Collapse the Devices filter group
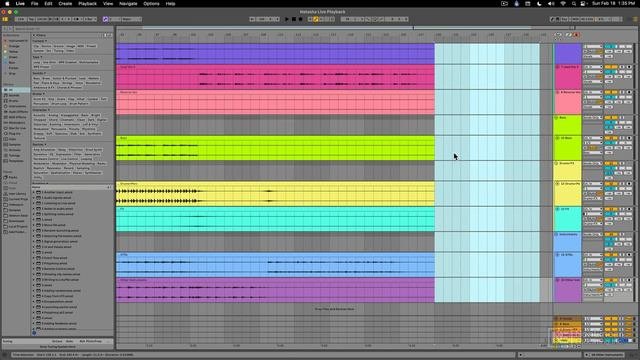Viewport: 640px width, 360px height. [x=40, y=144]
